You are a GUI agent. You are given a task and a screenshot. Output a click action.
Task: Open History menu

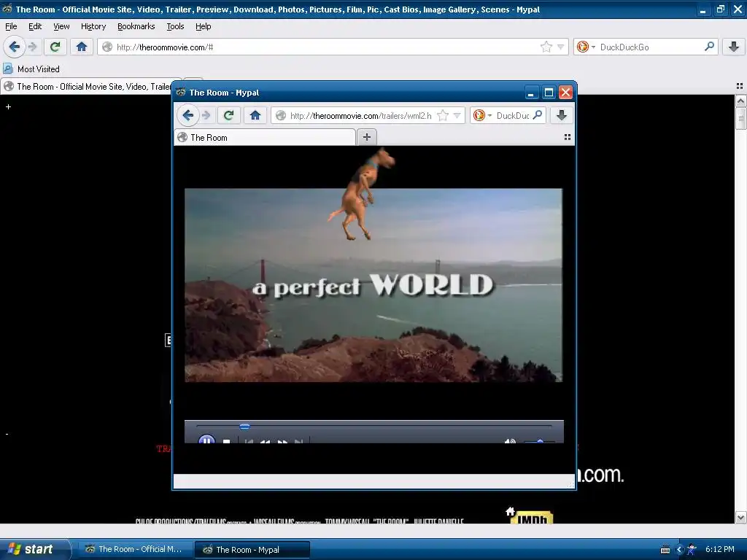(x=93, y=26)
